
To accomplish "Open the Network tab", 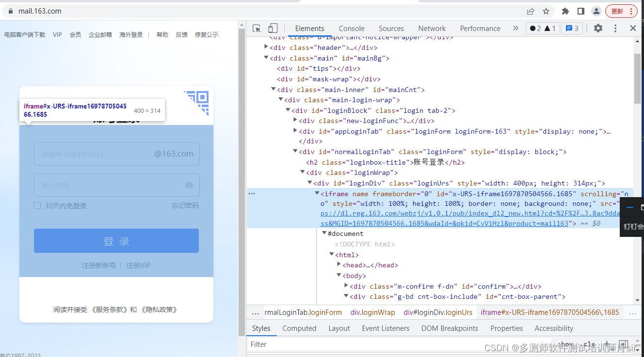I will pyautogui.click(x=432, y=29).
